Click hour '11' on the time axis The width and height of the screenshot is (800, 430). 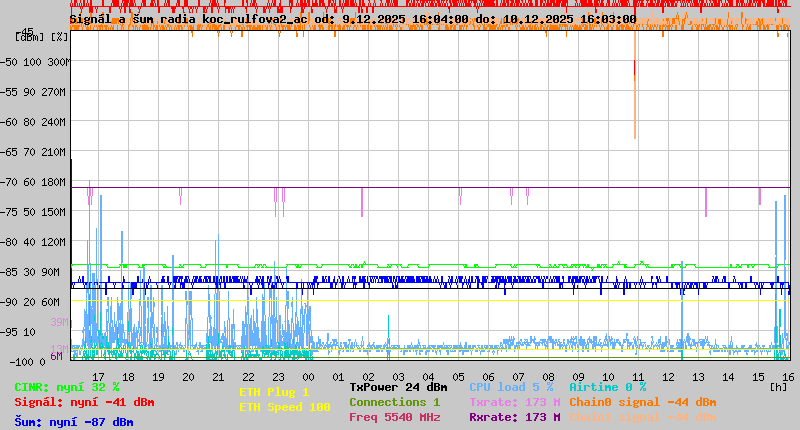coord(638,377)
